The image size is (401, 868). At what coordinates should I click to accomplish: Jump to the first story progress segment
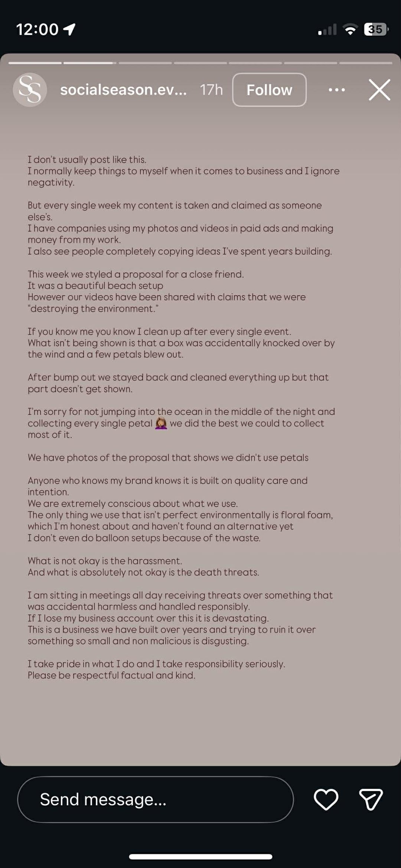[35, 63]
